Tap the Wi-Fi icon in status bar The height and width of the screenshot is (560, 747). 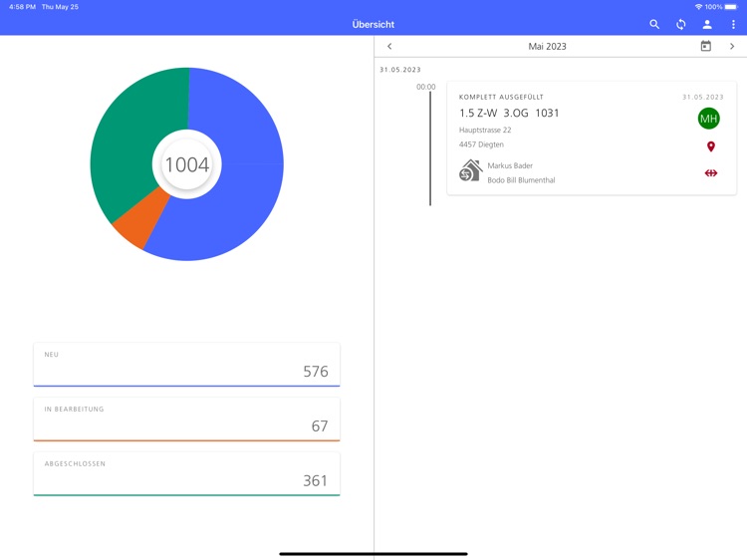pyautogui.click(x=698, y=7)
